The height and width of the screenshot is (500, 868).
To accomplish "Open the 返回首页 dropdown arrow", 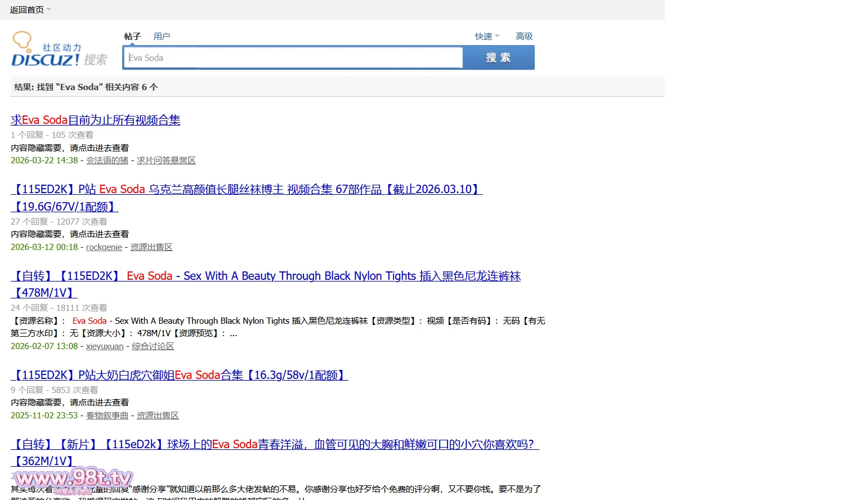I will point(48,10).
